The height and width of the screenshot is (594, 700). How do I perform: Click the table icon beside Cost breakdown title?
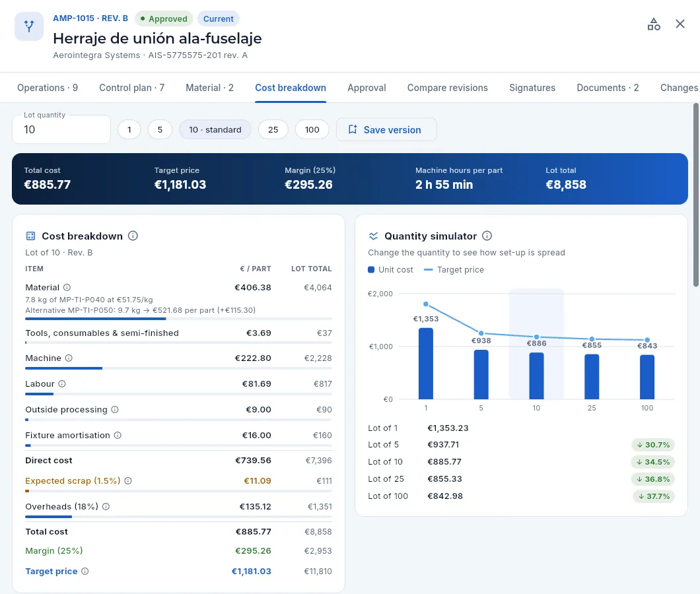[x=31, y=236]
